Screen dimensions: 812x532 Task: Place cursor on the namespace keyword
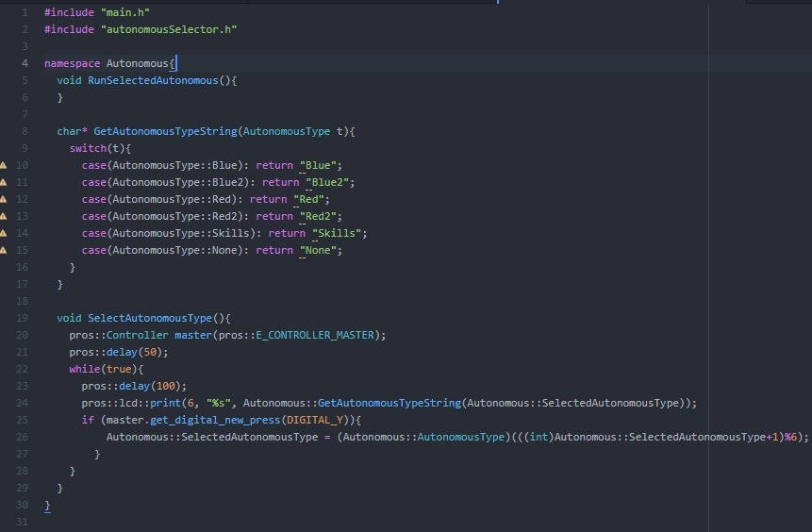(x=72, y=64)
